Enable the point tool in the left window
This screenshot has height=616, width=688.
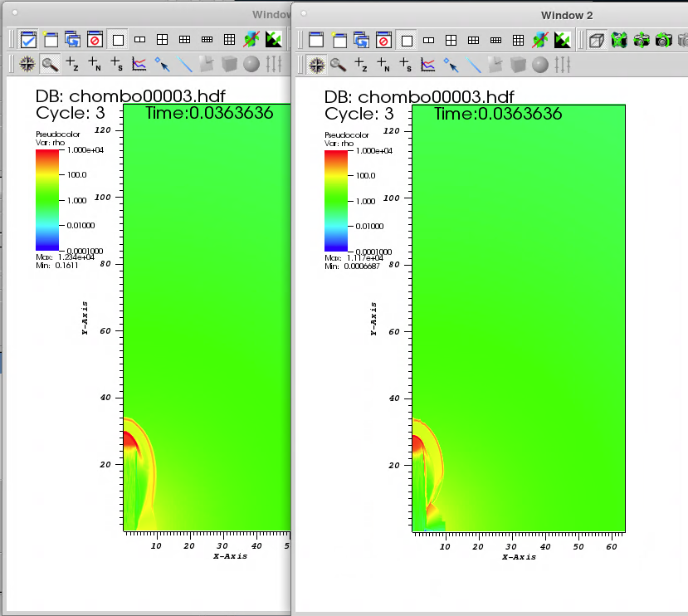[x=163, y=64]
